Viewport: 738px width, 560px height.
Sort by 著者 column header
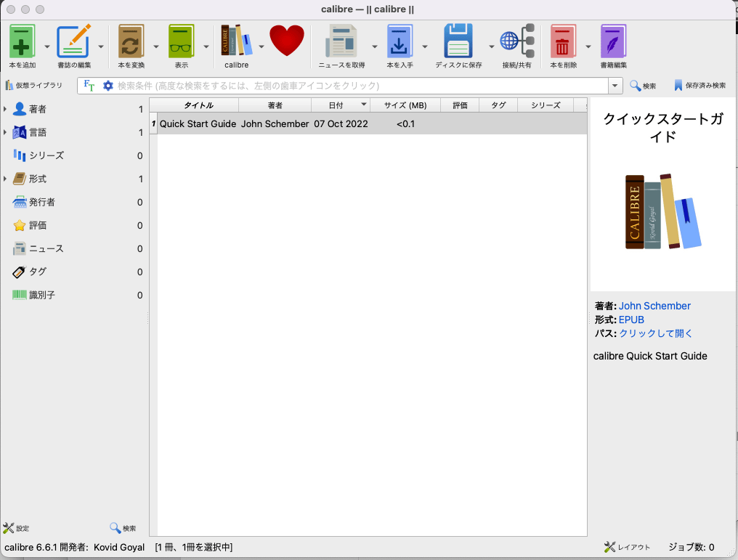[x=275, y=105]
